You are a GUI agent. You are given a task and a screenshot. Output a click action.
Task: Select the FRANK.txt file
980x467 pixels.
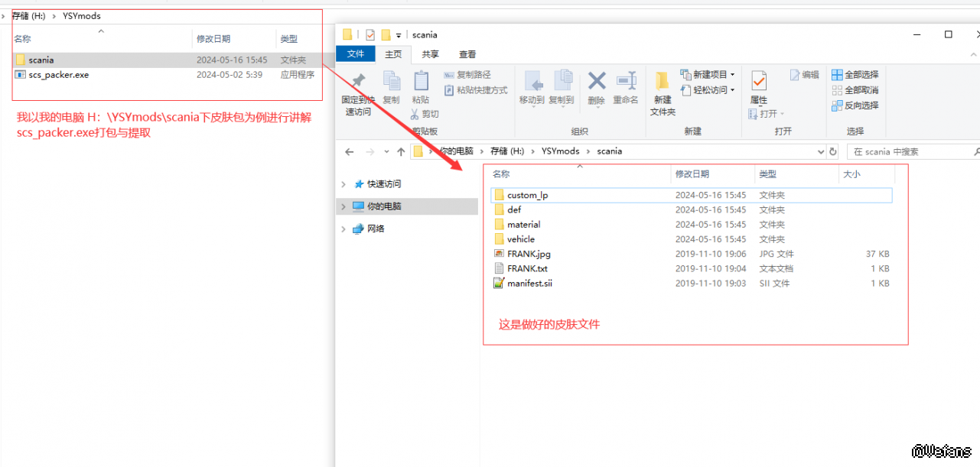pos(691,268)
